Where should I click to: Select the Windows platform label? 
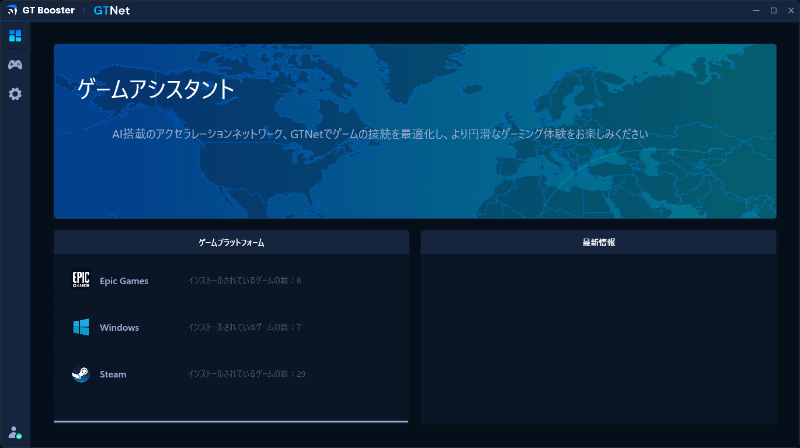[119, 328]
